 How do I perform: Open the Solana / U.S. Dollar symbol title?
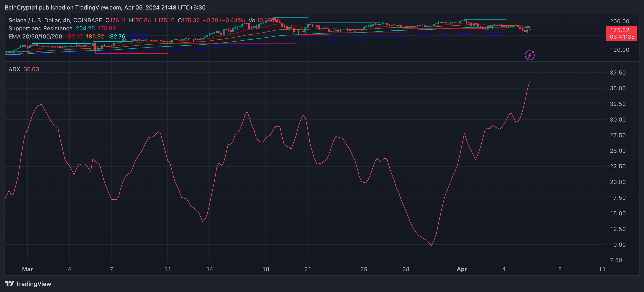coord(34,20)
